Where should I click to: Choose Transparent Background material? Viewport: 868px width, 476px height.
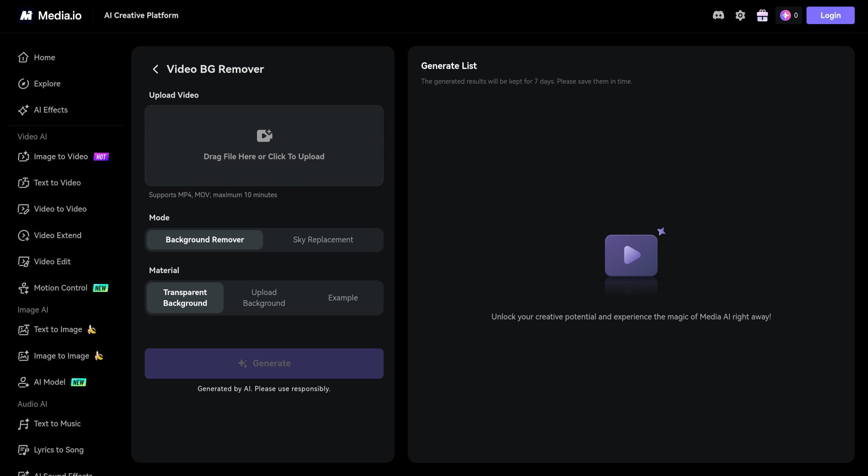[185, 298]
